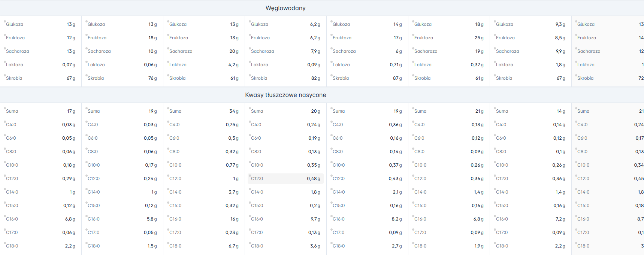
Task: Click the dot next to Laktoza 4,2 g
Action: 168,62
